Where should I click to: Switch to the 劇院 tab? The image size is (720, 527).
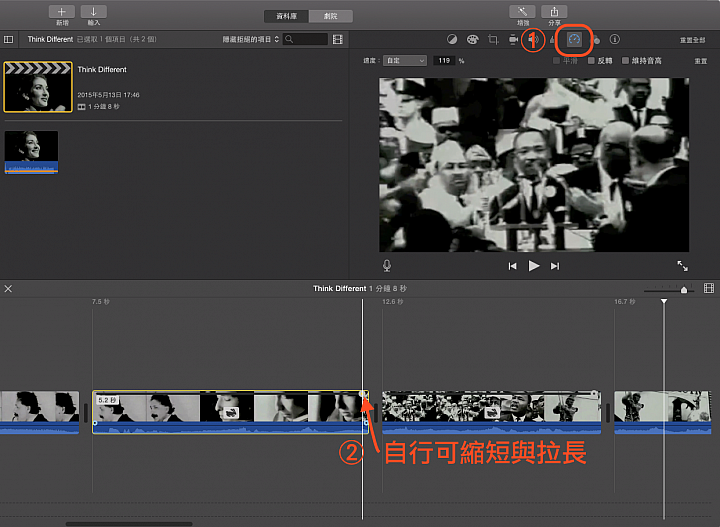coord(331,16)
